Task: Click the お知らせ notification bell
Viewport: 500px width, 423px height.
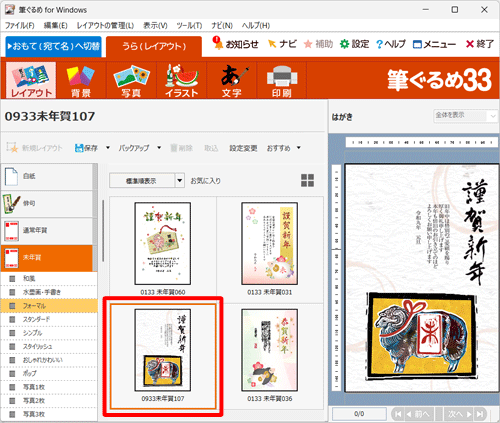Action: coord(236,44)
